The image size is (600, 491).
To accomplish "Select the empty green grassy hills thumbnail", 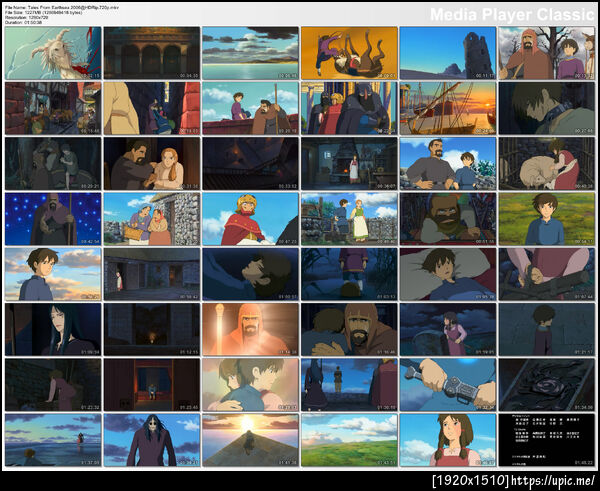I will (349, 440).
